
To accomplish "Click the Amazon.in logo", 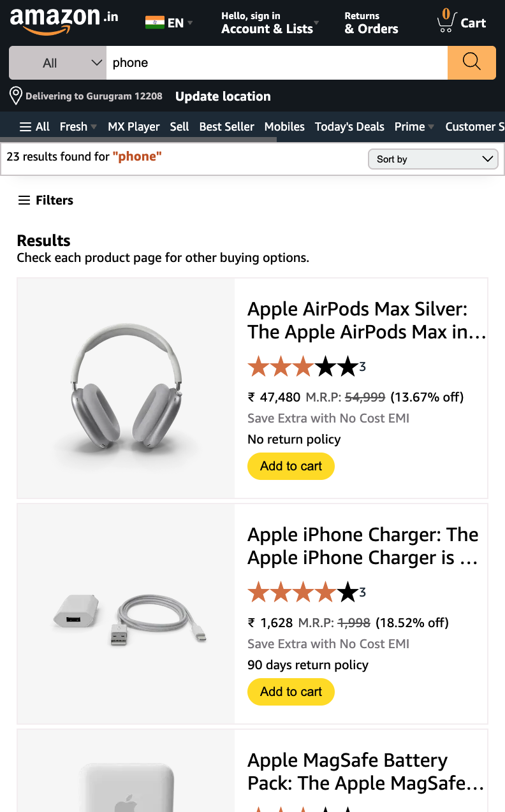I will pyautogui.click(x=64, y=22).
